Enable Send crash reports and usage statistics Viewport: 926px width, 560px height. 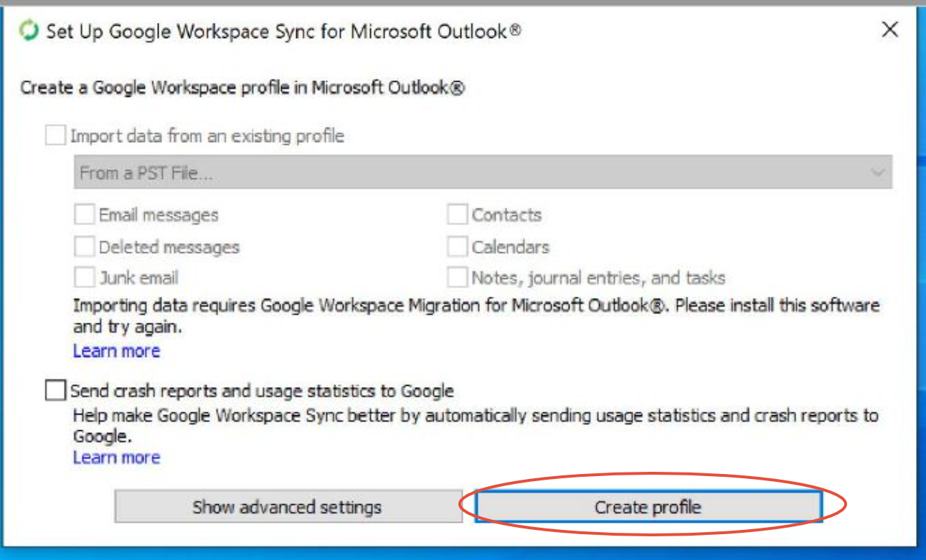[x=55, y=391]
